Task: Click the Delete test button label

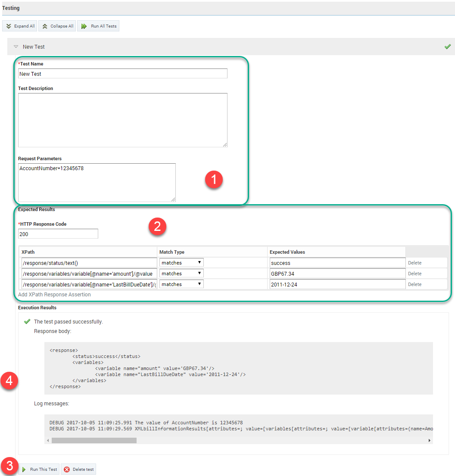Action: [x=83, y=469]
